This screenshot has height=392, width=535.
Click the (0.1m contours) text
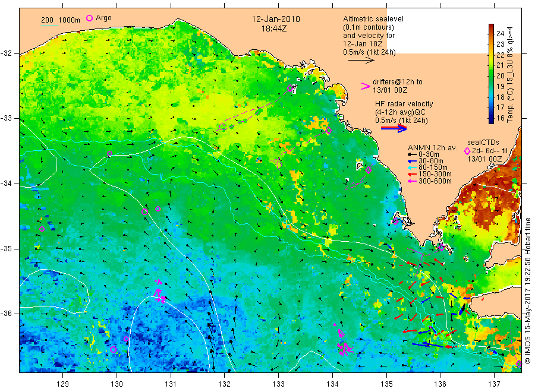[369, 27]
